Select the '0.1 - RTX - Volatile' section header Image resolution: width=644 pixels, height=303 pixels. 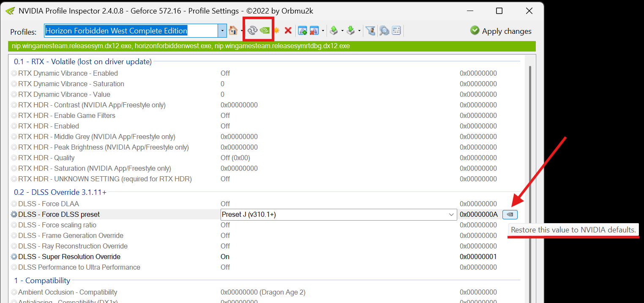coord(83,62)
